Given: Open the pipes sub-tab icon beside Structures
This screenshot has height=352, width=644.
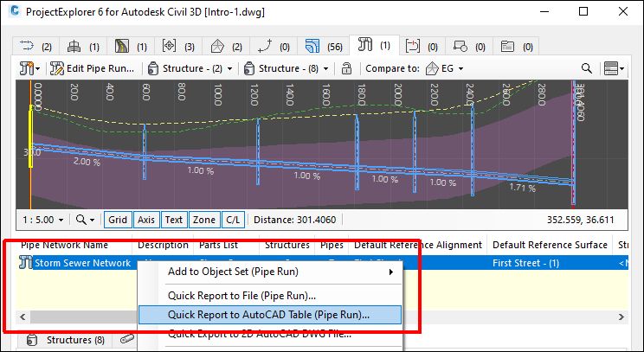Looking at the screenshot, I should (127, 340).
